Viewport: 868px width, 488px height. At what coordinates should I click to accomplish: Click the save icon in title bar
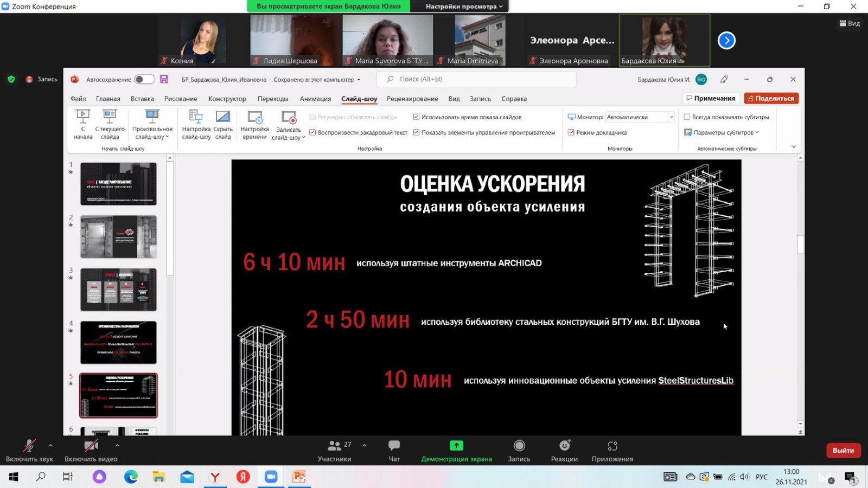click(164, 79)
